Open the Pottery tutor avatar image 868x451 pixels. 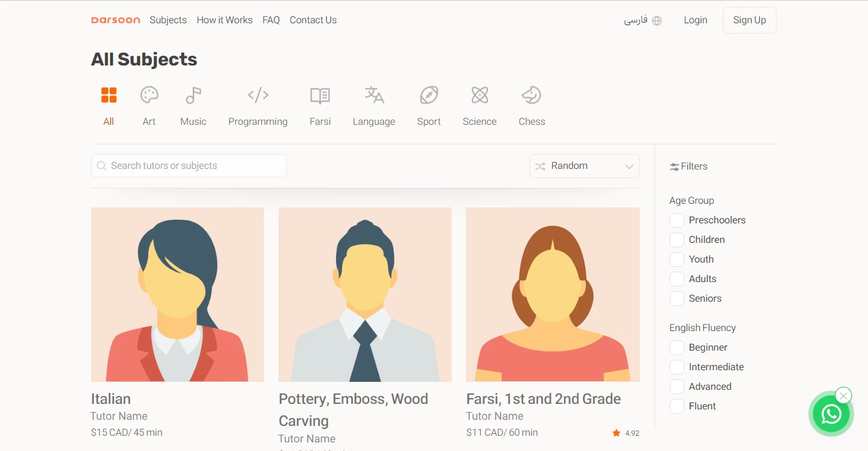(365, 294)
